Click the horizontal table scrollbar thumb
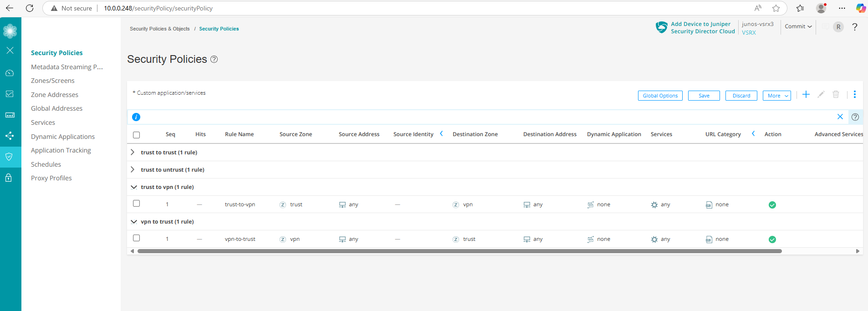Image resolution: width=868 pixels, height=311 pixels. (460, 251)
